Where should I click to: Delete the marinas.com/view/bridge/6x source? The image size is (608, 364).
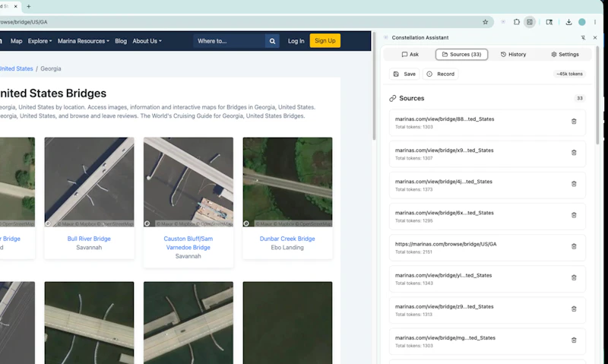[x=574, y=215]
